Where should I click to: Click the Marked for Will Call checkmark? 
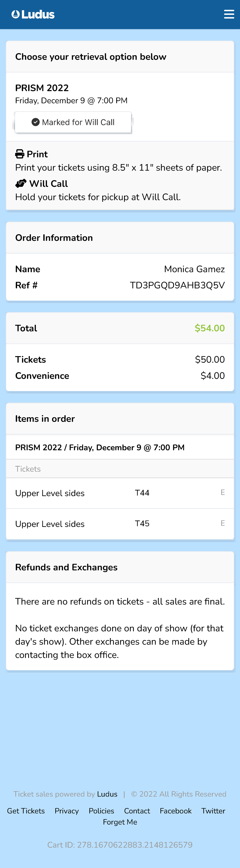pos(36,122)
